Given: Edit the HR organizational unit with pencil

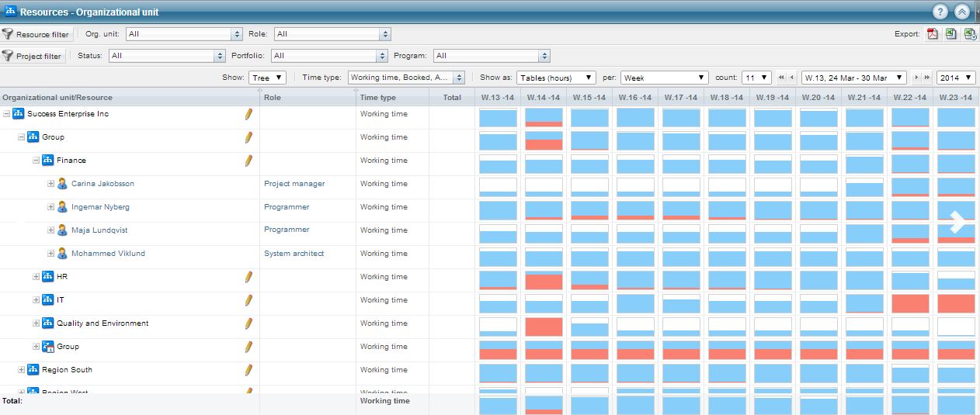Looking at the screenshot, I should coord(248,277).
